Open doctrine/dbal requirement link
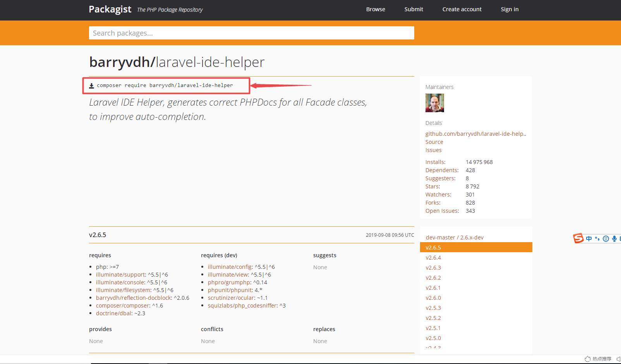This screenshot has height=364, width=621. [114, 313]
